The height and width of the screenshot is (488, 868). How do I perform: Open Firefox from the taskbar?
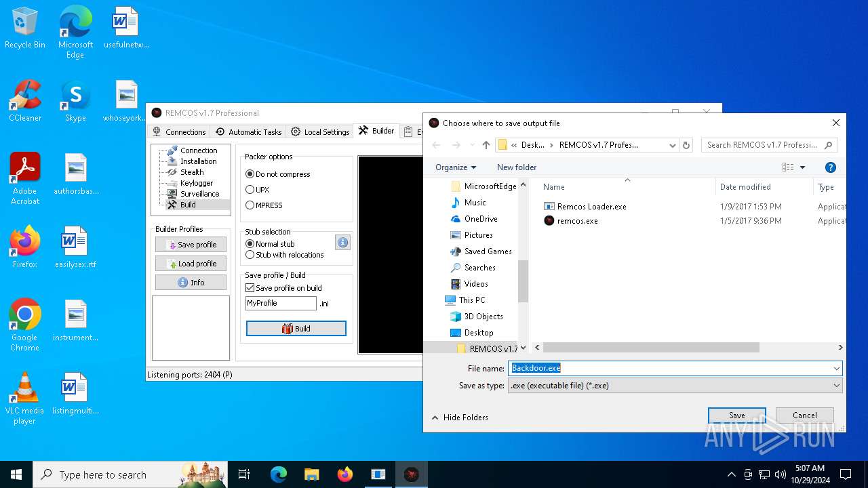pos(345,474)
